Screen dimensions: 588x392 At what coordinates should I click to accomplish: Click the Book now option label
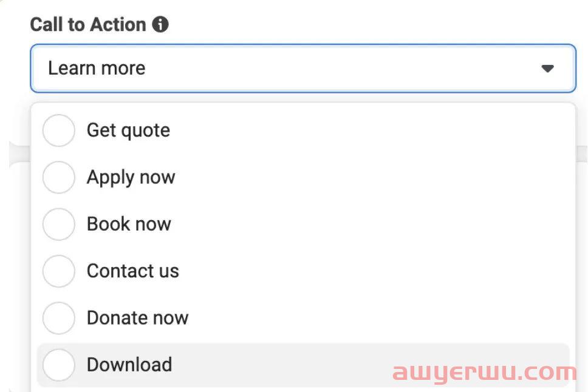(129, 224)
